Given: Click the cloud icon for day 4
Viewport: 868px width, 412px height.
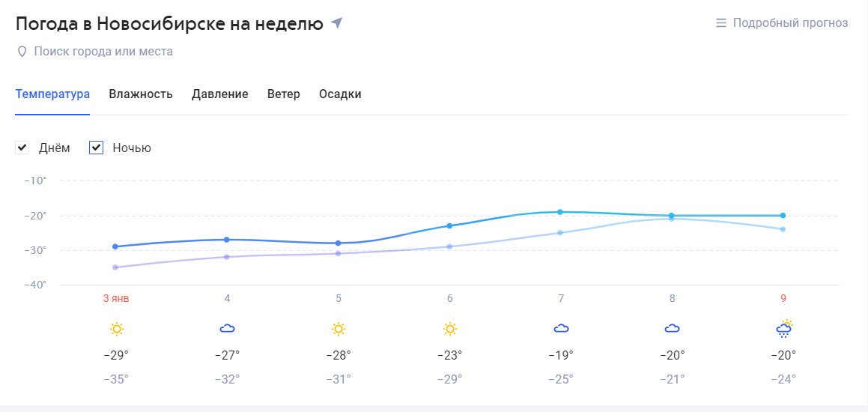Looking at the screenshot, I should pyautogui.click(x=228, y=329).
